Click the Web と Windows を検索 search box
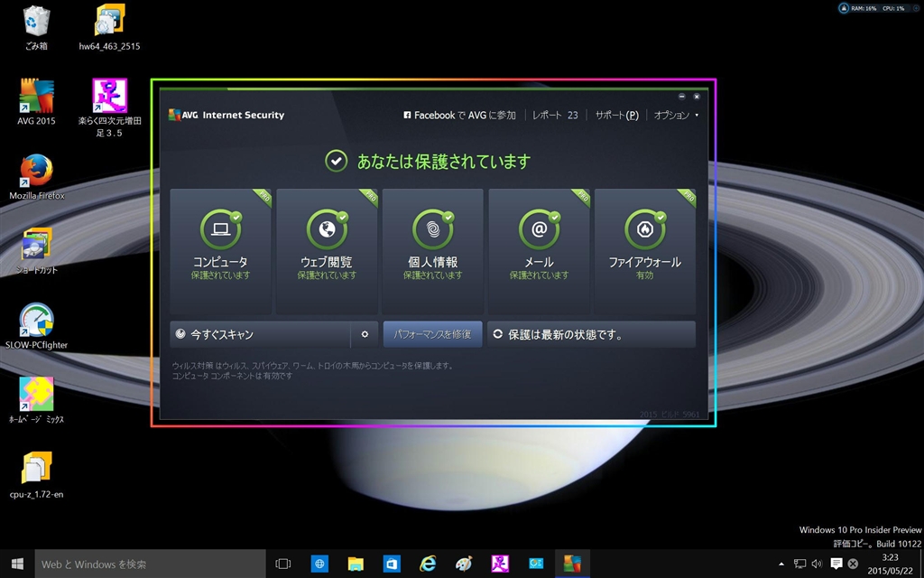 [151, 564]
